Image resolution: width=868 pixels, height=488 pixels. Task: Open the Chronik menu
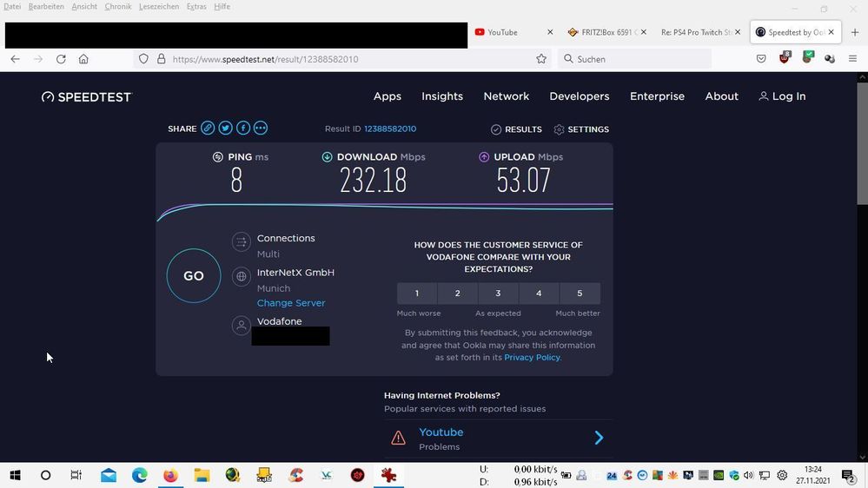118,7
